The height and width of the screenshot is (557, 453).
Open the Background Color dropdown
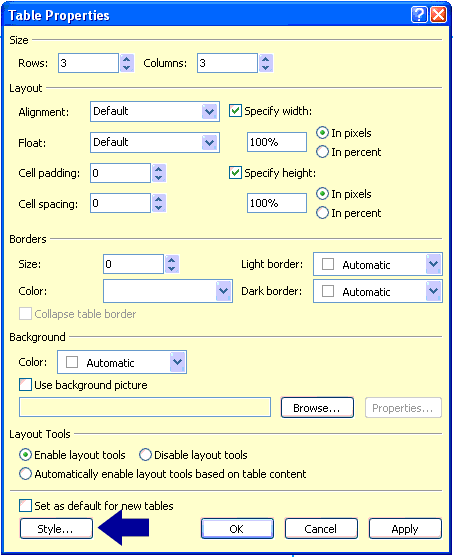tap(177, 362)
